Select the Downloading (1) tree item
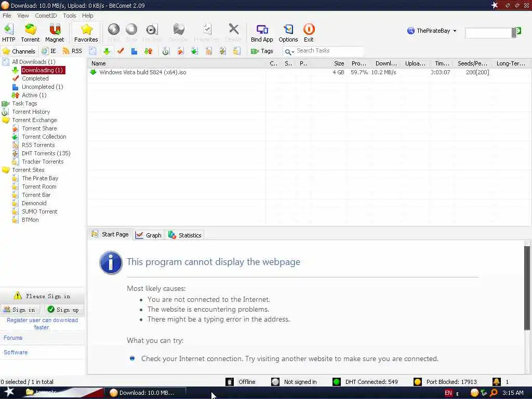This screenshot has width=532, height=399. point(43,70)
